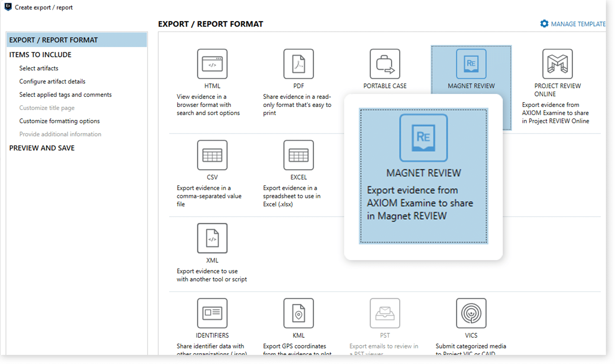
Task: Click the VICS format label
Action: tap(471, 335)
